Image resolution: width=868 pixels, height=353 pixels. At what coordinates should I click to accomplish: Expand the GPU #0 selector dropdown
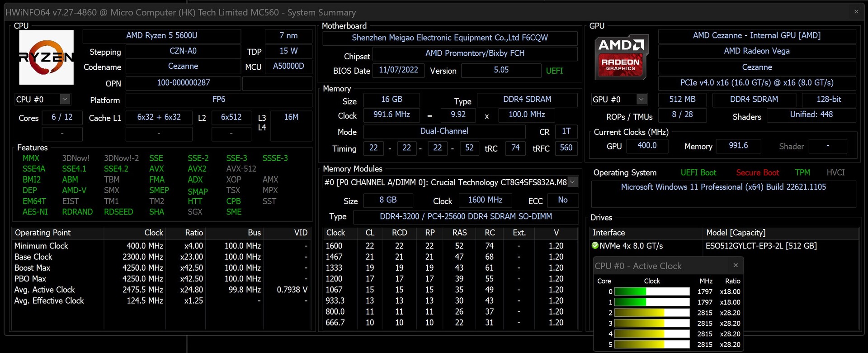click(641, 99)
